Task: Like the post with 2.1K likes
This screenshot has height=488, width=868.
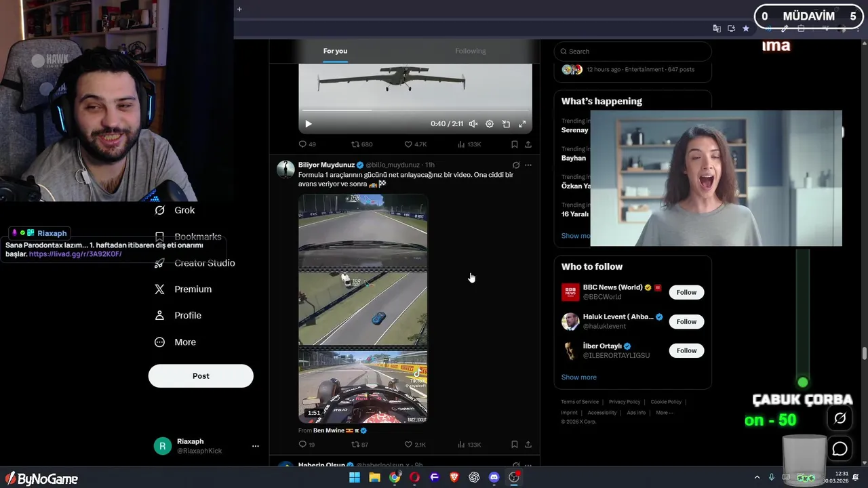Action: tap(416, 445)
